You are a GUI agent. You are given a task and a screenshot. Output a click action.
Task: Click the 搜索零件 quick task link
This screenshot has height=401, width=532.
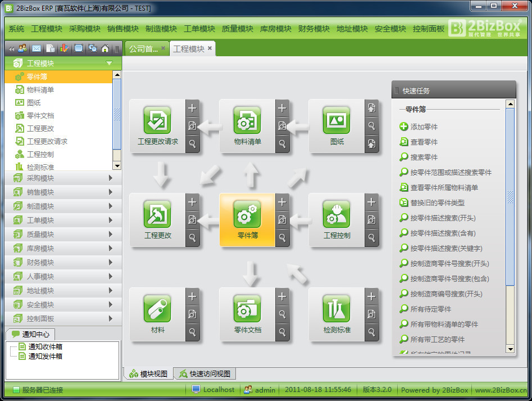(x=419, y=157)
